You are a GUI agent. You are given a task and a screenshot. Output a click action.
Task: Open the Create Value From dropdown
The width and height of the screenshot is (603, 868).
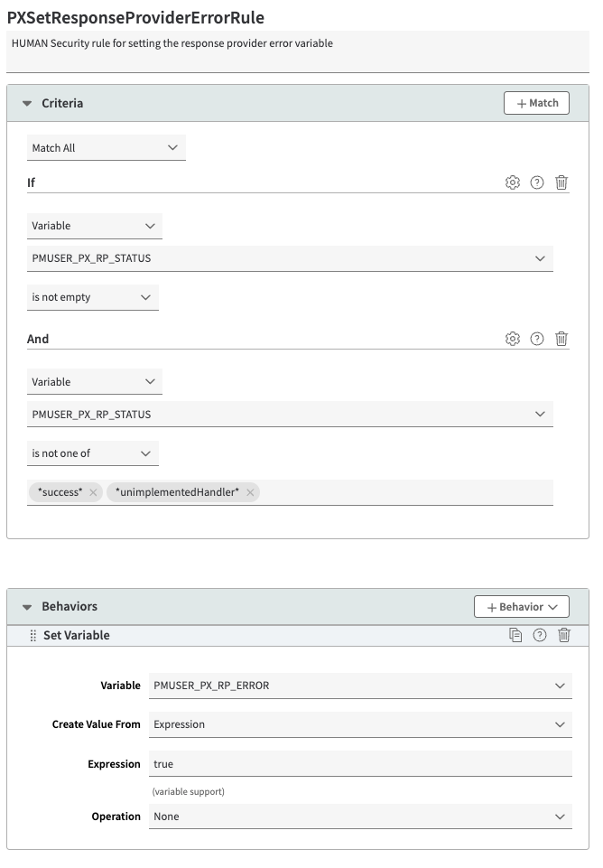360,724
